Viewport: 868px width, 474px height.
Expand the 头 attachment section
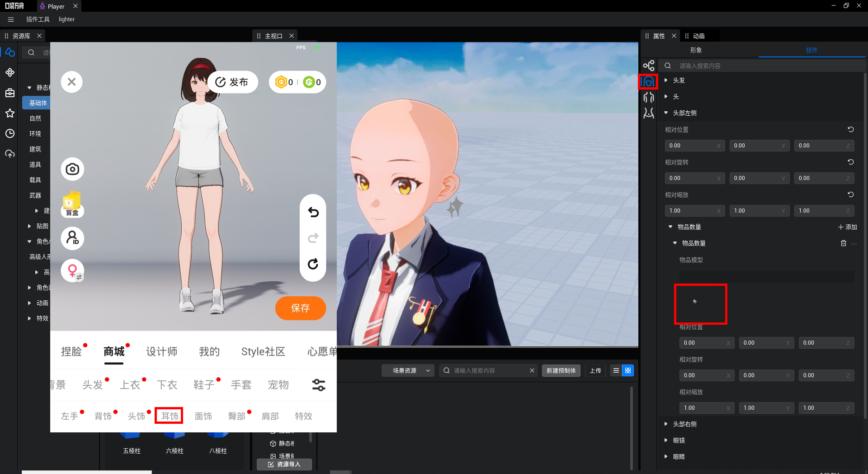tap(666, 96)
